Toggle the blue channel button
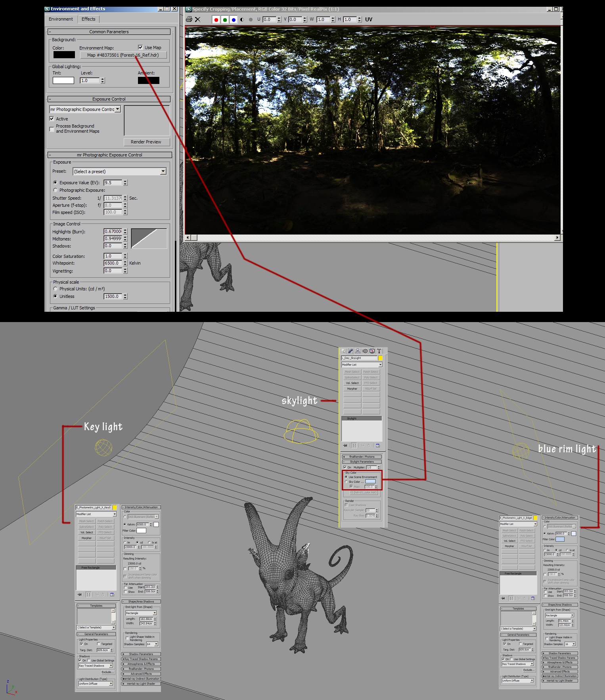Image resolution: width=605 pixels, height=700 pixels. 234,19
